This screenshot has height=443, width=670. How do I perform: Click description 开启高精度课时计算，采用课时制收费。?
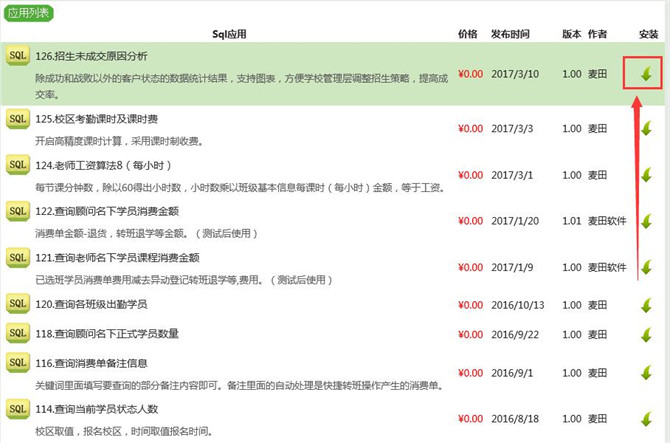coord(119,141)
